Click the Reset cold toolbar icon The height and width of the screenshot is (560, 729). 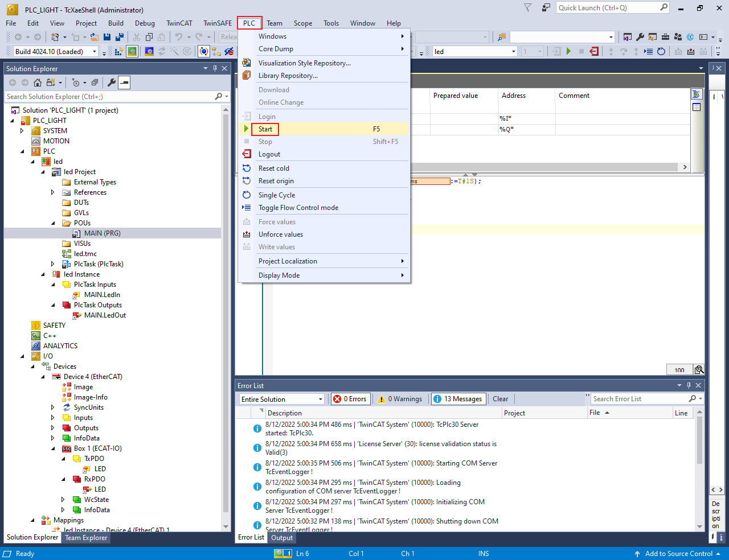(661, 51)
